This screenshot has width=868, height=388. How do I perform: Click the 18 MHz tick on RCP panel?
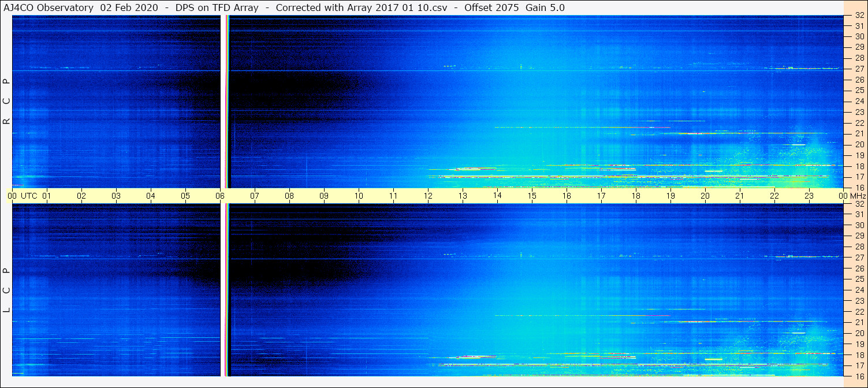coord(859,166)
